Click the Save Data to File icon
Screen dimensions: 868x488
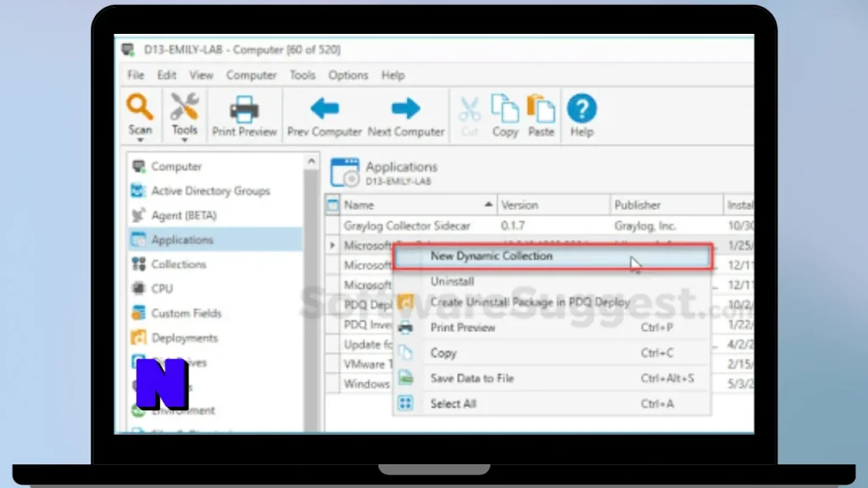point(405,379)
